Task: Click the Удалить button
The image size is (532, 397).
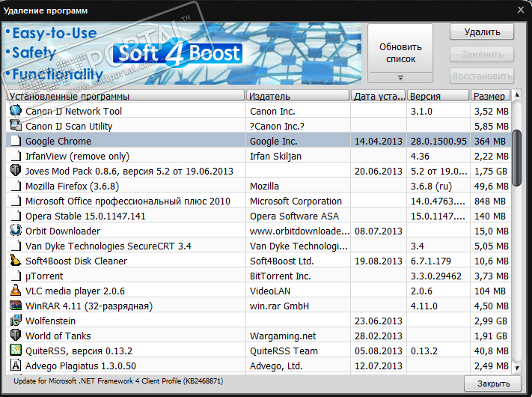Action: point(482,32)
